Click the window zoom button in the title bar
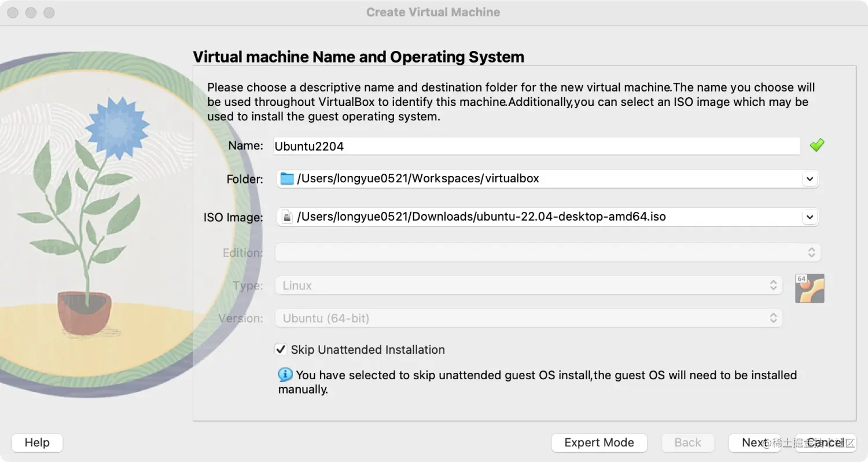868x462 pixels. point(49,12)
